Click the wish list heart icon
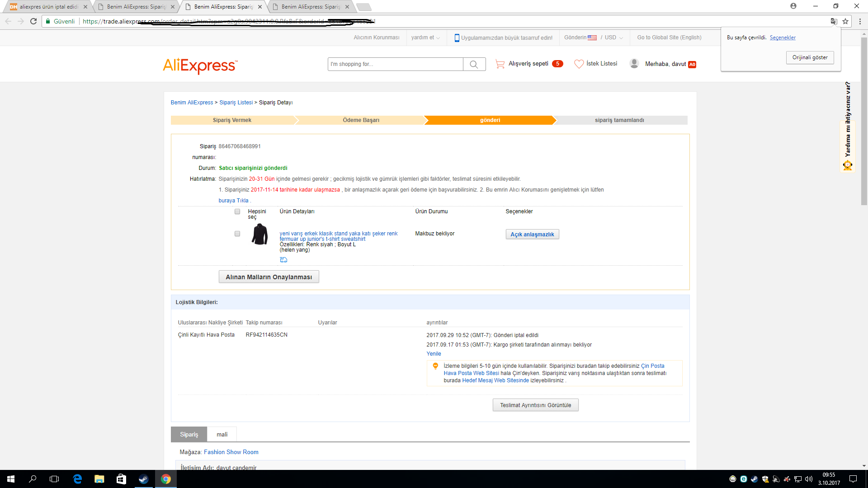The width and height of the screenshot is (868, 488). [579, 64]
